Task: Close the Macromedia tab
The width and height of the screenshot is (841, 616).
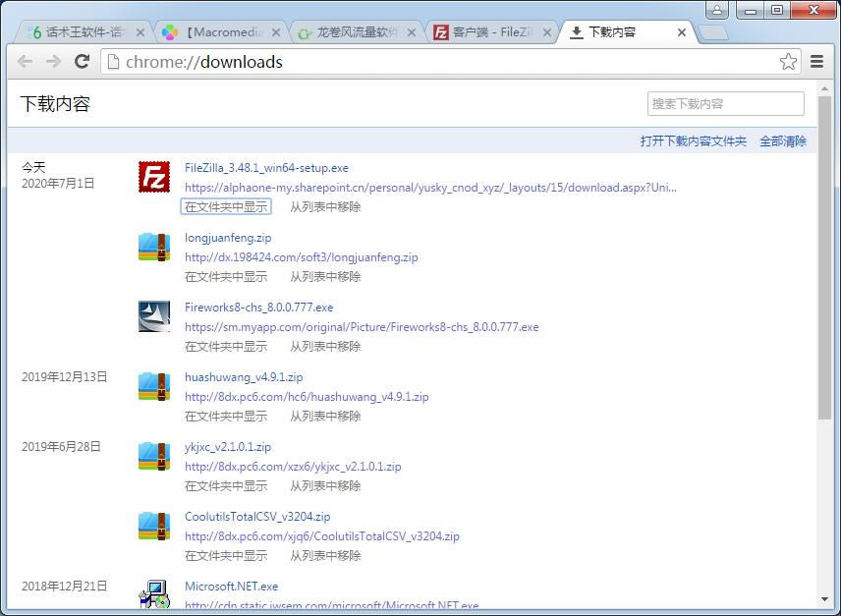Action: [276, 32]
